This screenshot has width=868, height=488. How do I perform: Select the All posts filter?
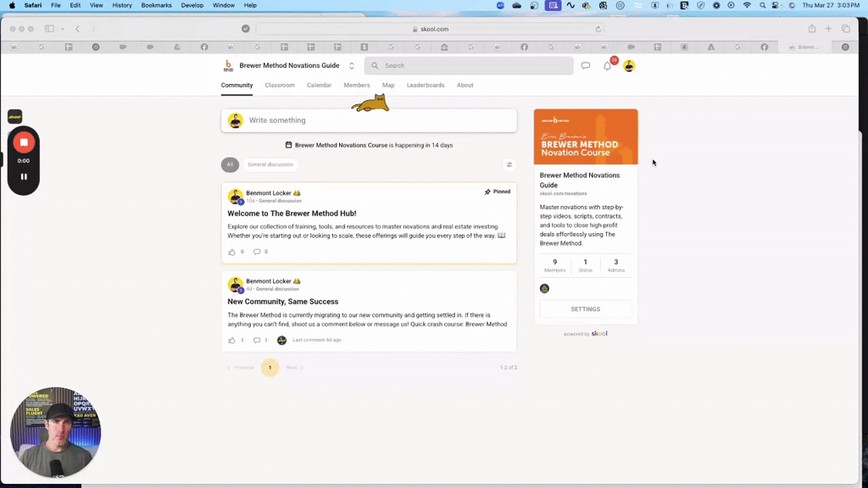231,164
